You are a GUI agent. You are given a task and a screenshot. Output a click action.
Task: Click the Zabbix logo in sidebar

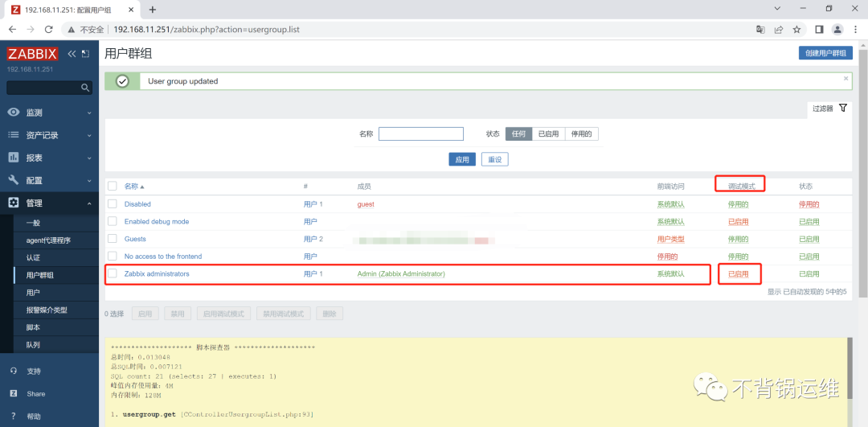32,54
